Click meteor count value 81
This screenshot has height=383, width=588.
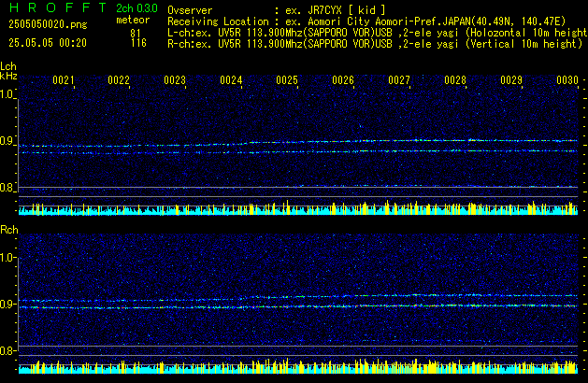136,33
